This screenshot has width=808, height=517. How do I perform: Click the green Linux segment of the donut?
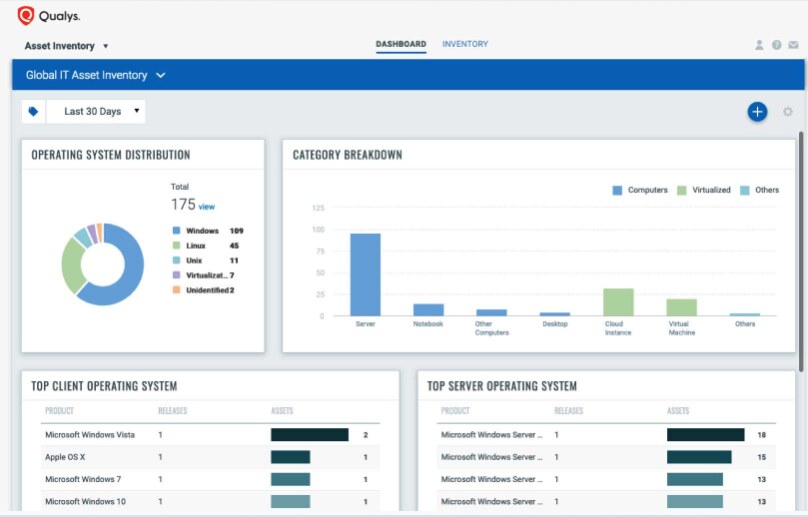(x=73, y=265)
